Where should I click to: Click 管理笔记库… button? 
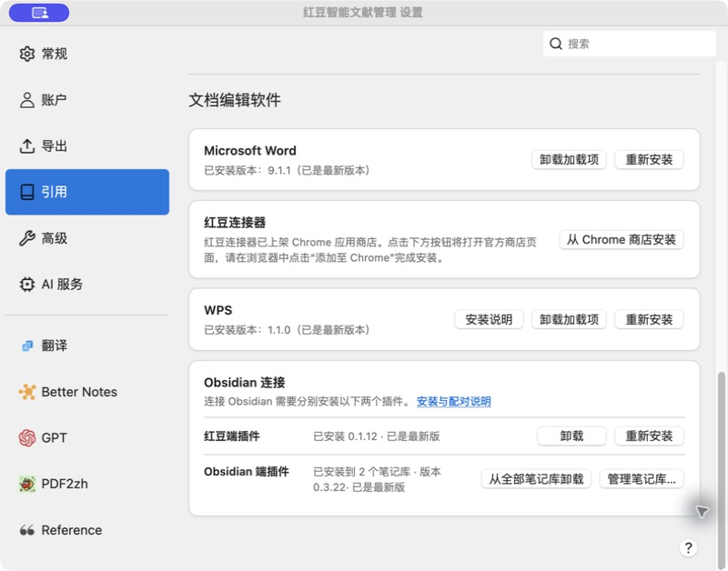(x=642, y=478)
